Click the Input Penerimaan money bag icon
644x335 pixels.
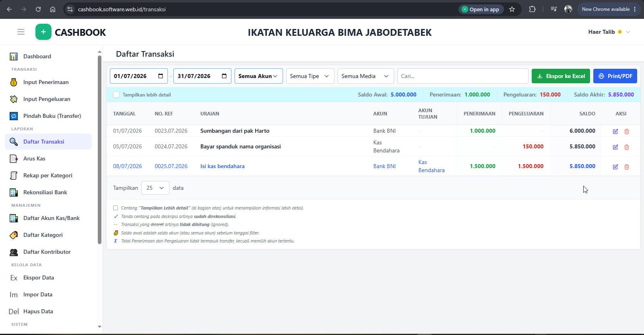pos(14,82)
